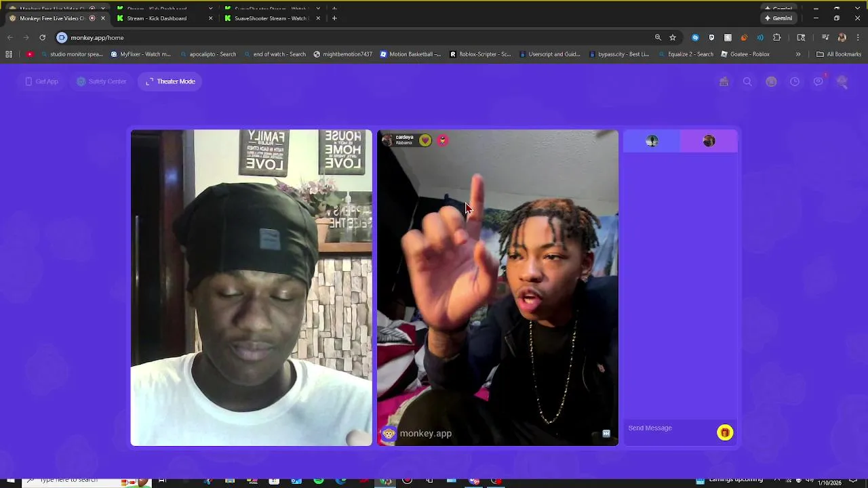868x488 pixels.
Task: Select the right avatar chat tab
Action: (709, 141)
